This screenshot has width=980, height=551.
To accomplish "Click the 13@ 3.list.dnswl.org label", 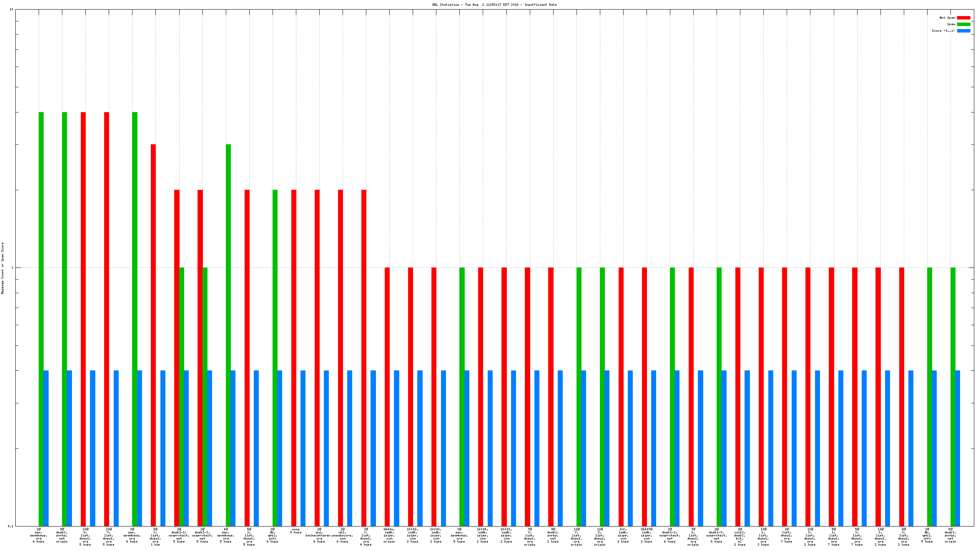I will 810,537.
